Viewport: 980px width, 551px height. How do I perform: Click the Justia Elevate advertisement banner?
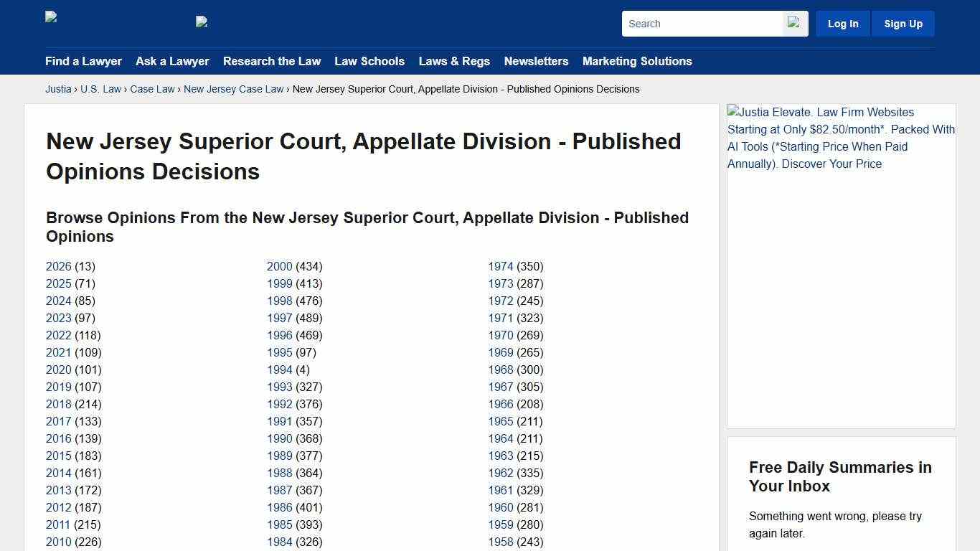coord(841,138)
